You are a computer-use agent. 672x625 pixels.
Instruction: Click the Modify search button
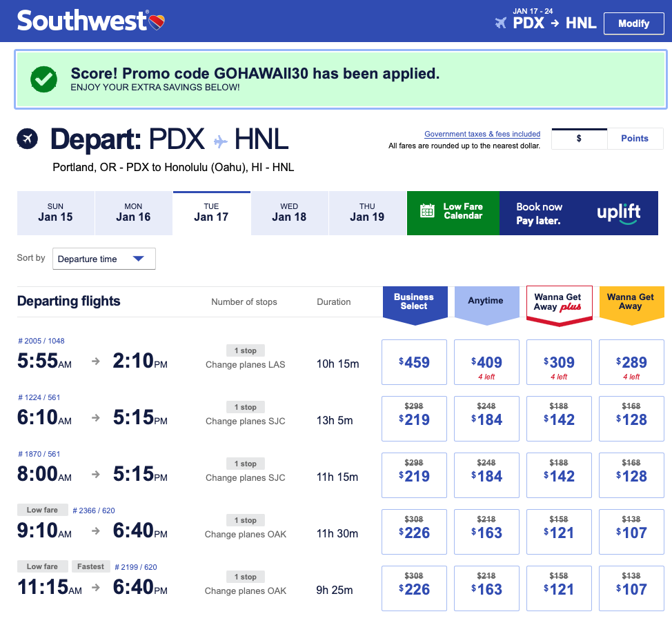tap(633, 23)
